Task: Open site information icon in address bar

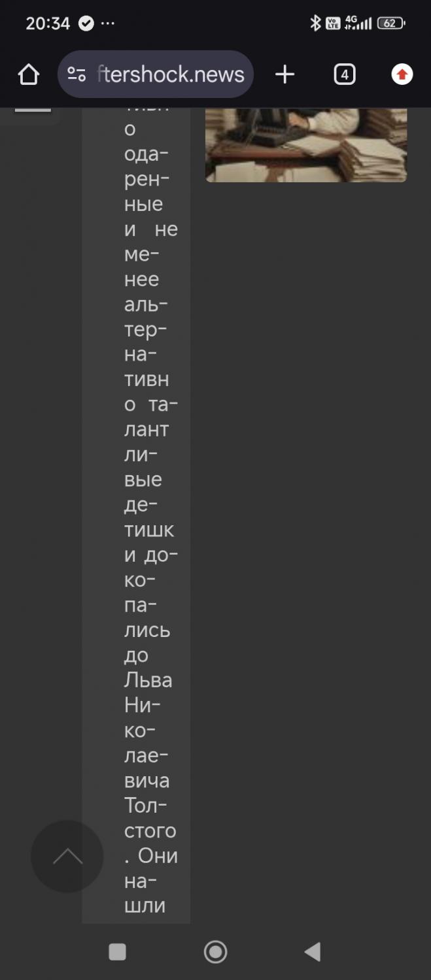Action: pos(77,75)
